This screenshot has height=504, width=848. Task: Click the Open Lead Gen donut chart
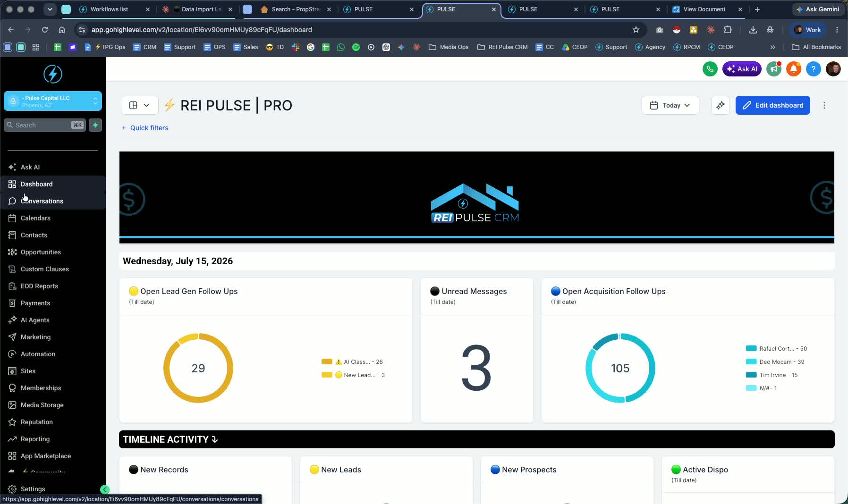[x=198, y=368]
